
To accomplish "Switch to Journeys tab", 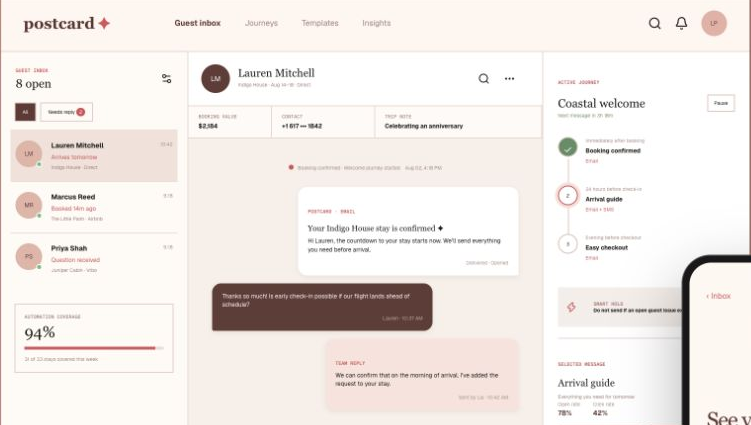I will 261,23.
